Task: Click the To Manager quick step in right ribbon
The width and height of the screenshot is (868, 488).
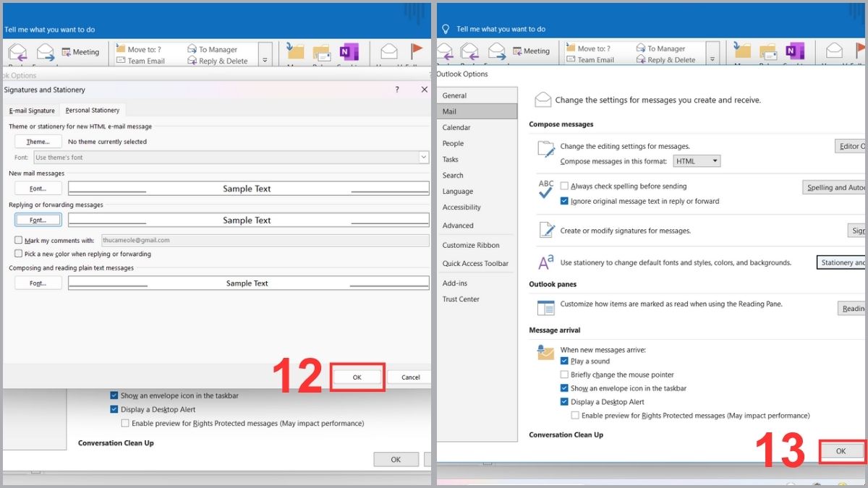Action: pos(660,48)
